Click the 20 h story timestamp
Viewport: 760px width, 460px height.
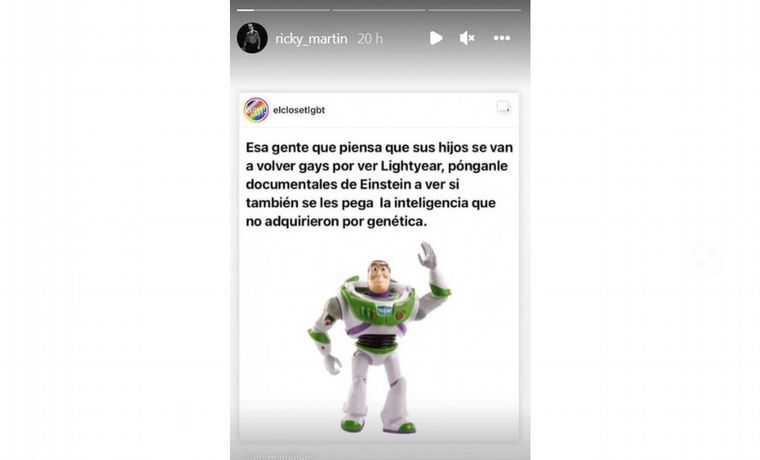tap(370, 38)
